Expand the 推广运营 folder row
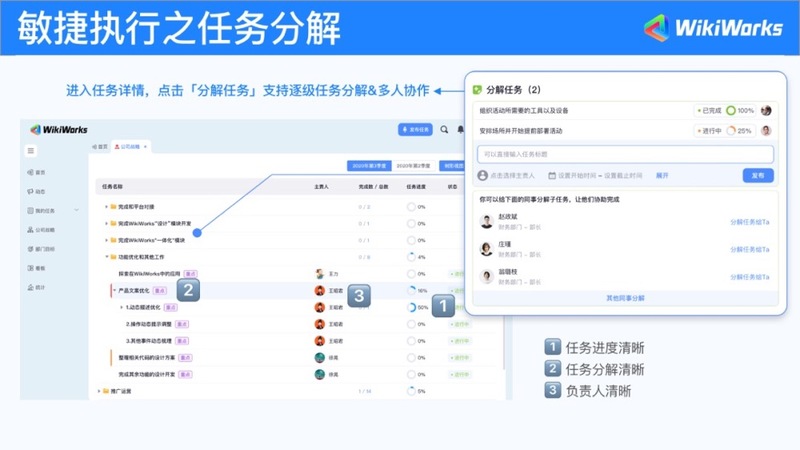The height and width of the screenshot is (450, 800). 99,391
